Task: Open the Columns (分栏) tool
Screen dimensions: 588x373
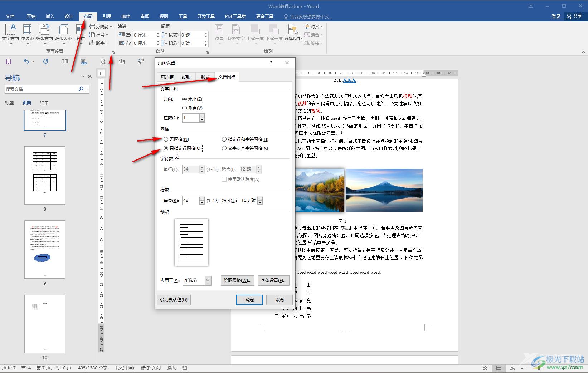Action: pyautogui.click(x=81, y=34)
